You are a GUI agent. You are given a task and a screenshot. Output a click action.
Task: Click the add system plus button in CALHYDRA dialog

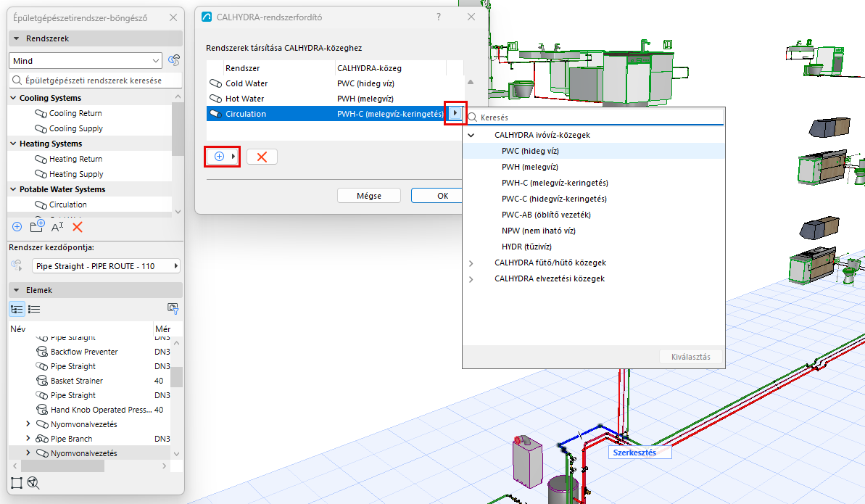click(223, 157)
